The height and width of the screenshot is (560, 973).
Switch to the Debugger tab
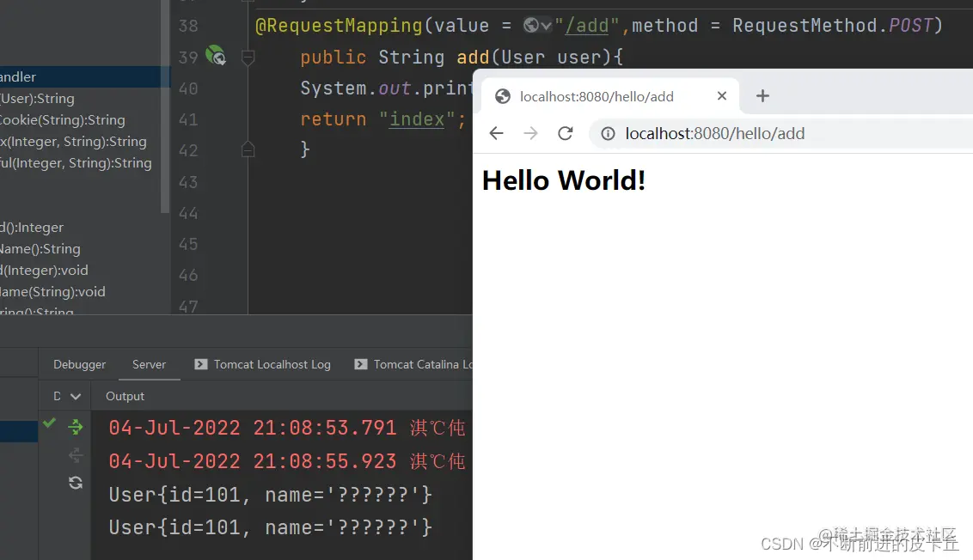click(79, 364)
